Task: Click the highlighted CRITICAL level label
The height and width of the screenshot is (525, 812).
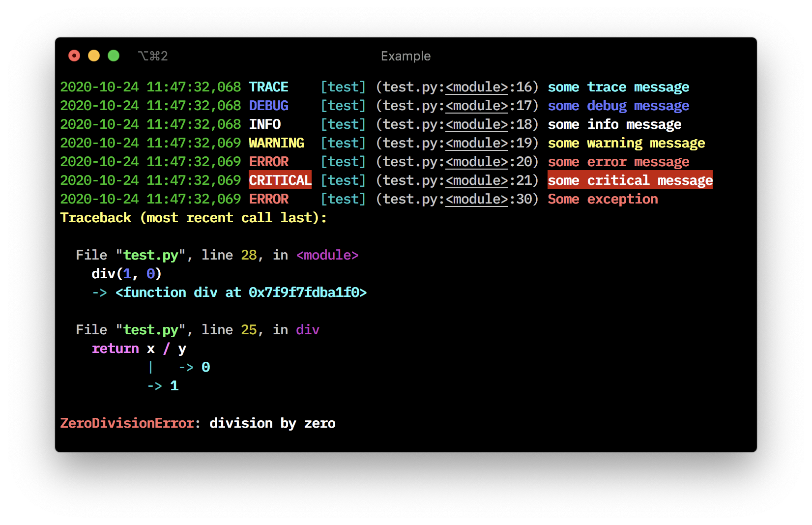Action: point(280,180)
